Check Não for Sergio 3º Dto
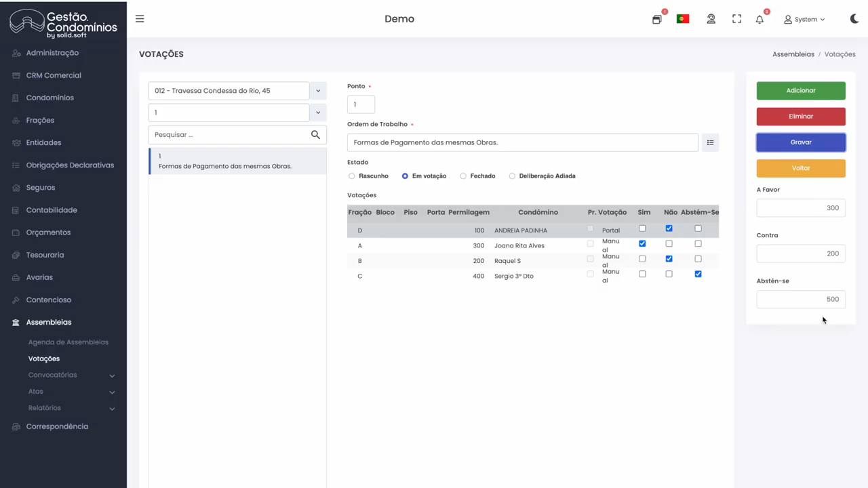The width and height of the screenshot is (868, 488). click(x=669, y=274)
